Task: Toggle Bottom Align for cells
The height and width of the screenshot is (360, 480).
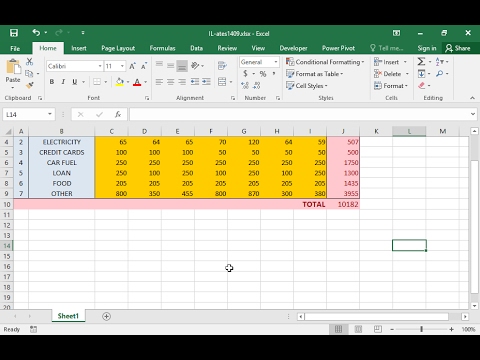Action: click(182, 66)
